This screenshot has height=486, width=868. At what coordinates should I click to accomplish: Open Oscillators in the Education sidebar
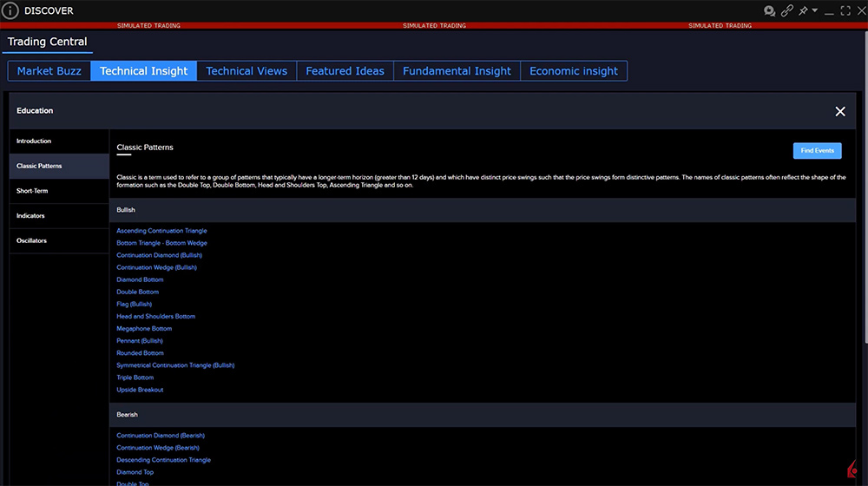[x=59, y=240]
